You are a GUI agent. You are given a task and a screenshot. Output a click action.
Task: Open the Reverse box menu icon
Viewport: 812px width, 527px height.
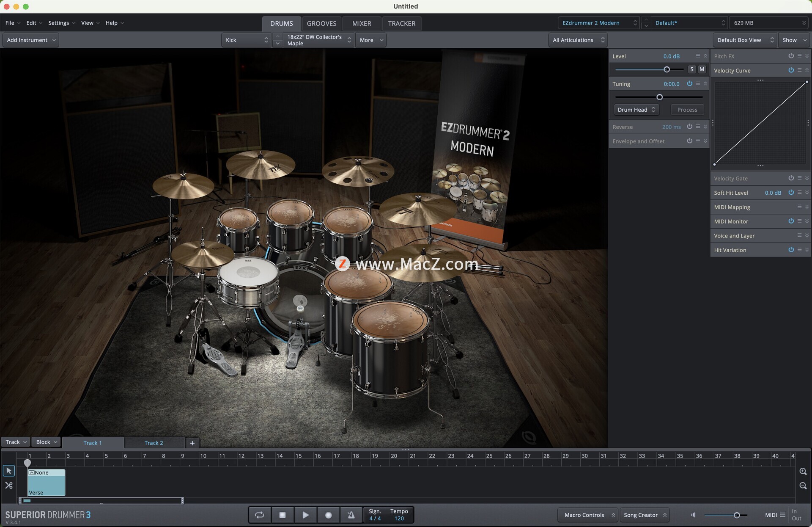click(698, 127)
